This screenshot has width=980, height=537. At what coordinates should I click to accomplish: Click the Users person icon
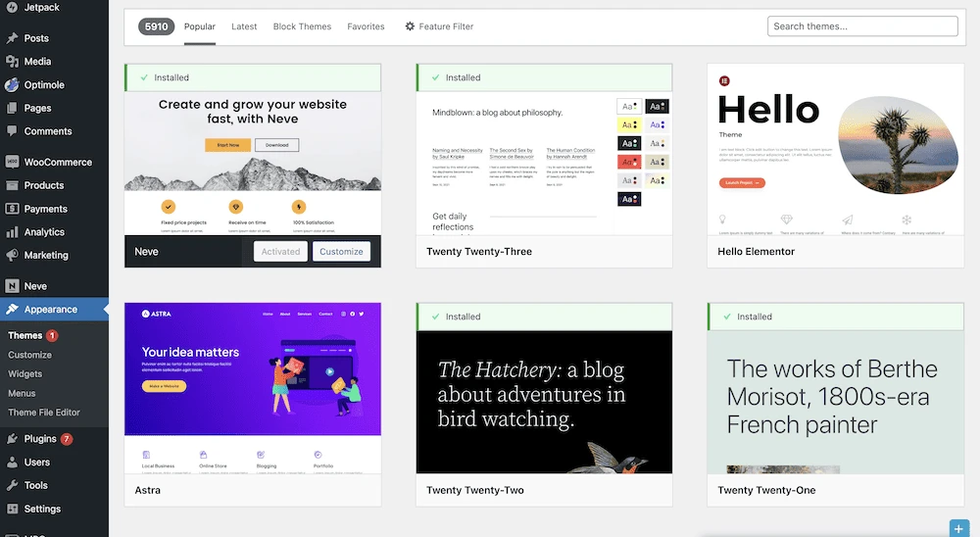12,463
